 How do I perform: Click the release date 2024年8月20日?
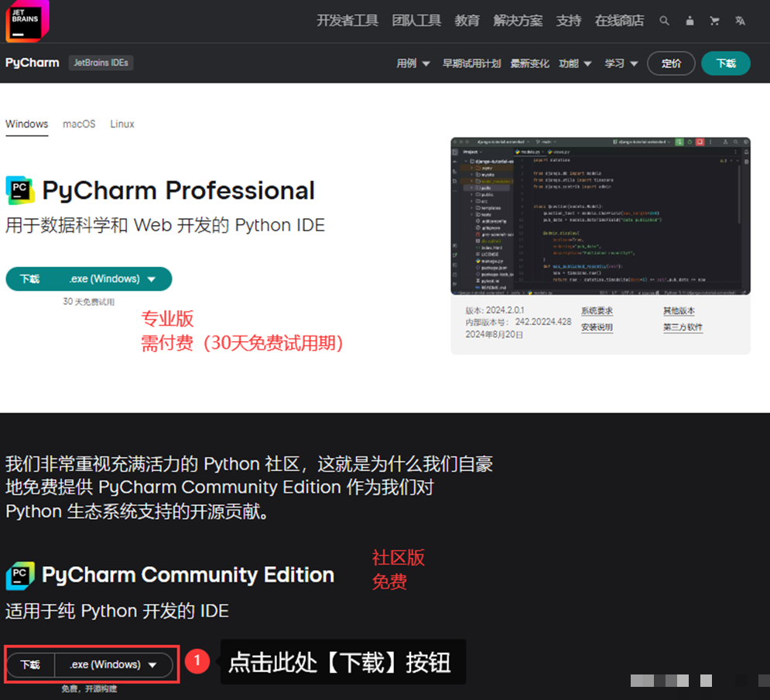pyautogui.click(x=494, y=334)
